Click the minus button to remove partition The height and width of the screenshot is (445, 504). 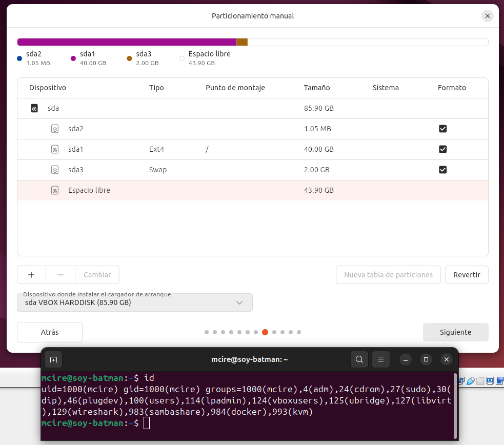[61, 275]
